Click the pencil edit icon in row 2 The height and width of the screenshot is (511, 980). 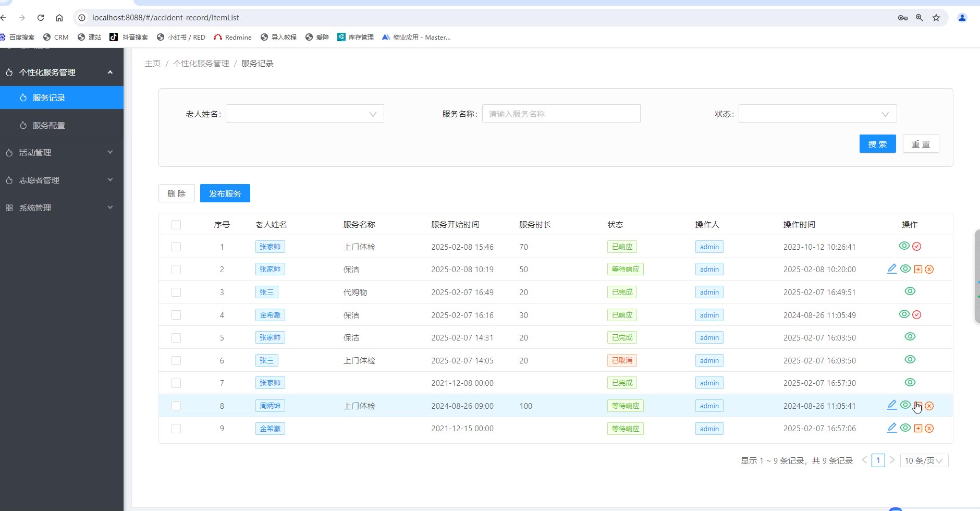point(892,269)
